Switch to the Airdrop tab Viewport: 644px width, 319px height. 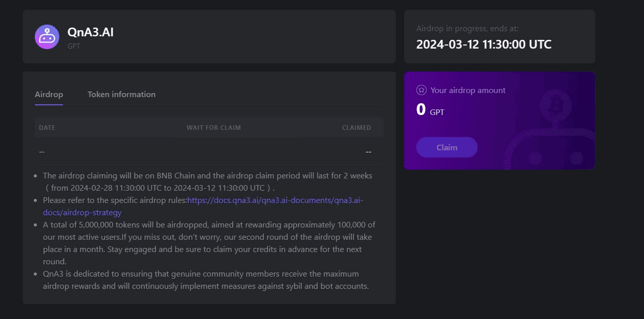[x=49, y=95]
